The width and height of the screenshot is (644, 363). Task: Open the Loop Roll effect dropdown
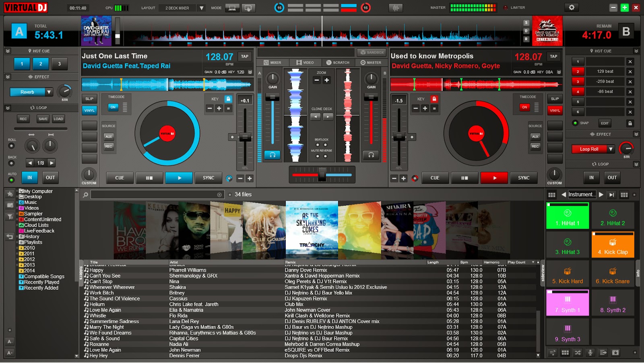611,149
